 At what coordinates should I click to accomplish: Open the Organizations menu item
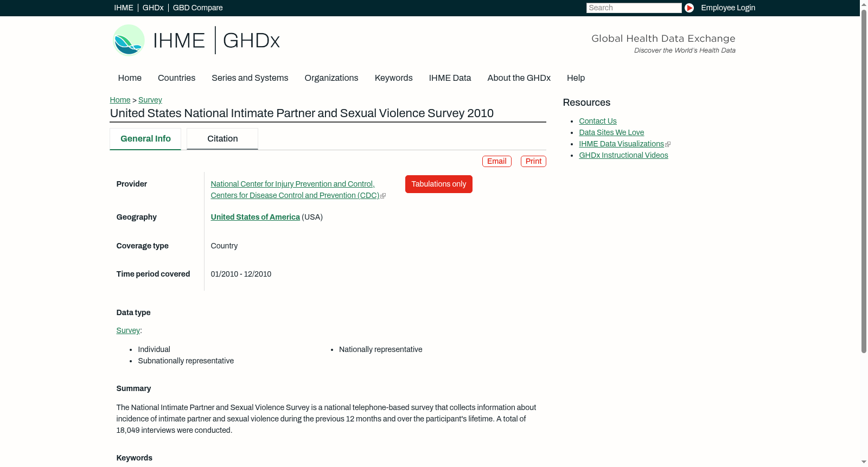[331, 78]
